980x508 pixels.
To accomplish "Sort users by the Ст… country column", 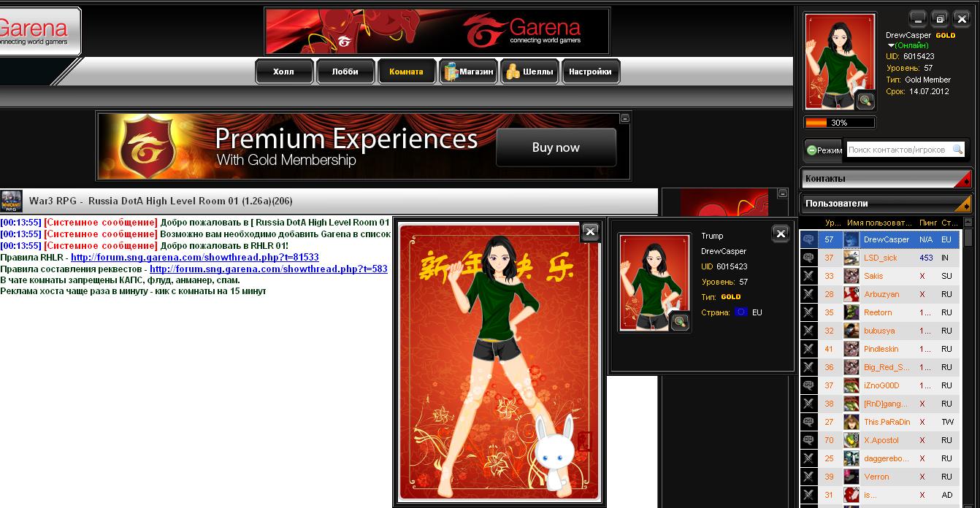I will pos(949,222).
